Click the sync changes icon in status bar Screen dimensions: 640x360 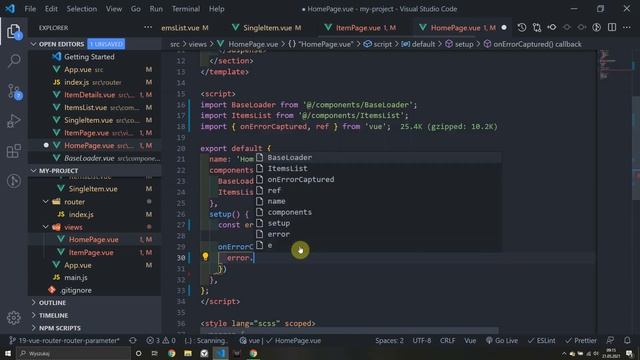point(133,340)
